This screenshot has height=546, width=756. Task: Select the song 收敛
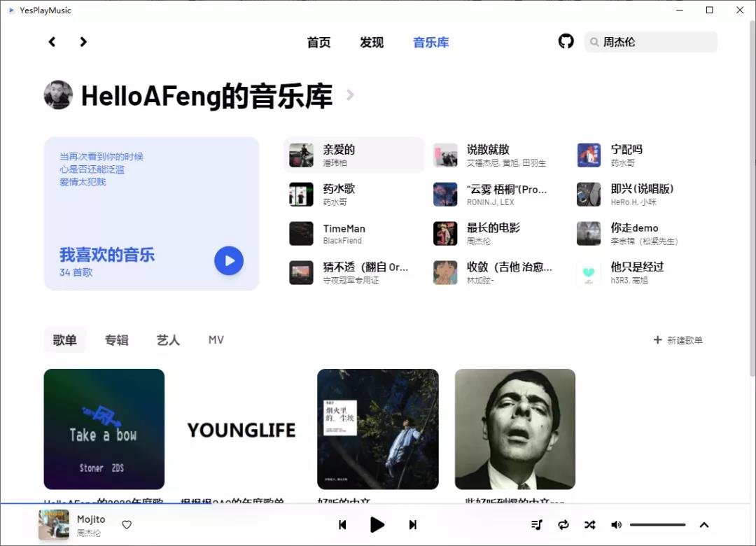[x=498, y=272]
